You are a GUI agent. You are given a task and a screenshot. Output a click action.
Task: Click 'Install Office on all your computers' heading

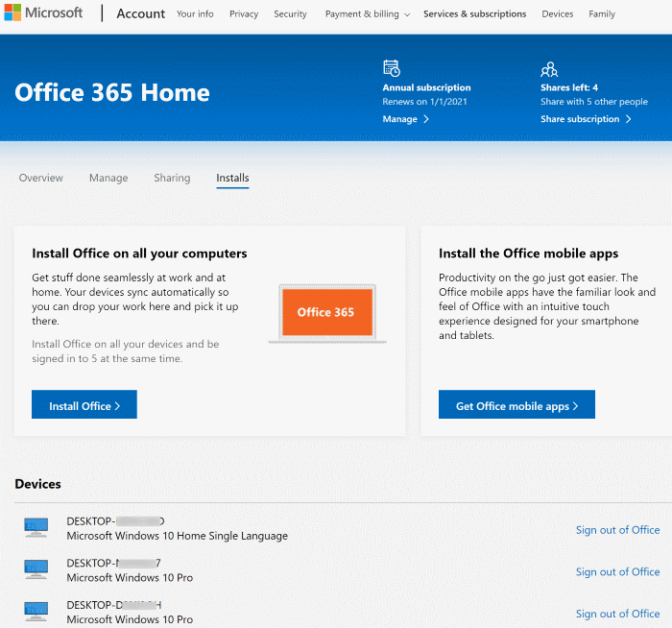click(x=139, y=254)
